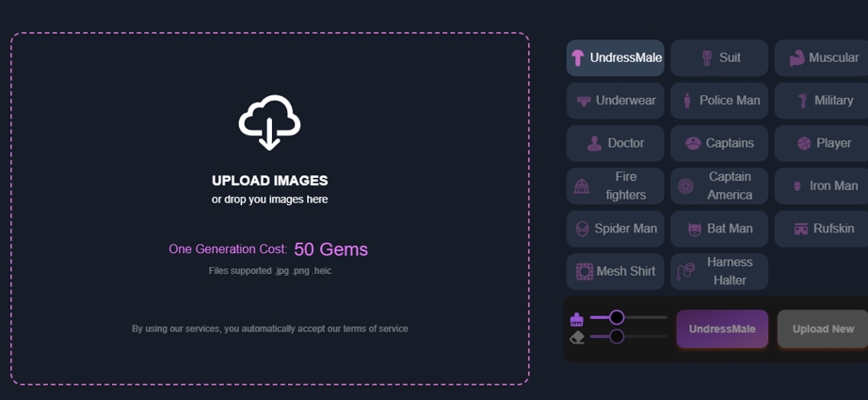Click the captain hat icon on Captains
This screenshot has width=868, height=400.
click(693, 143)
